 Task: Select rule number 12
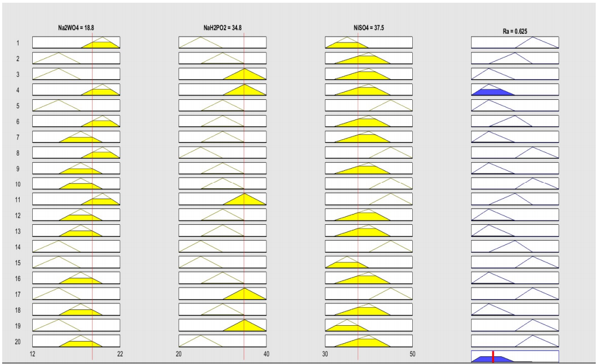[x=17, y=216]
